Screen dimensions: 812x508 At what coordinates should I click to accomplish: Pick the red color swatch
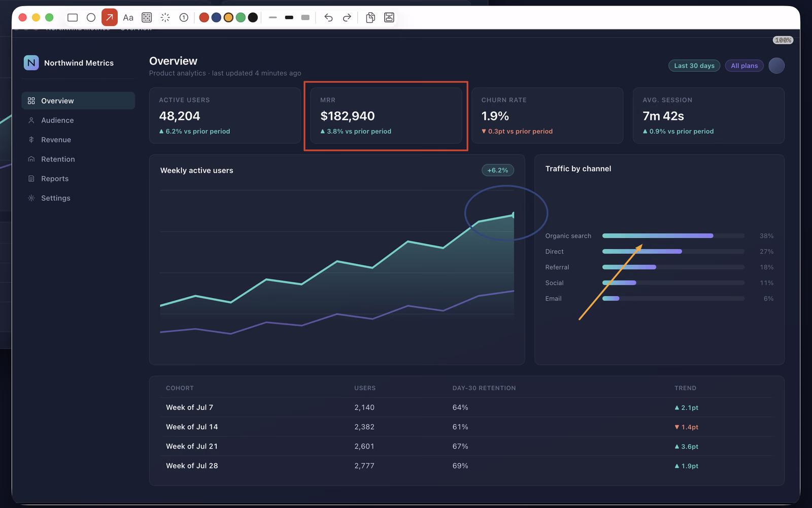click(204, 18)
